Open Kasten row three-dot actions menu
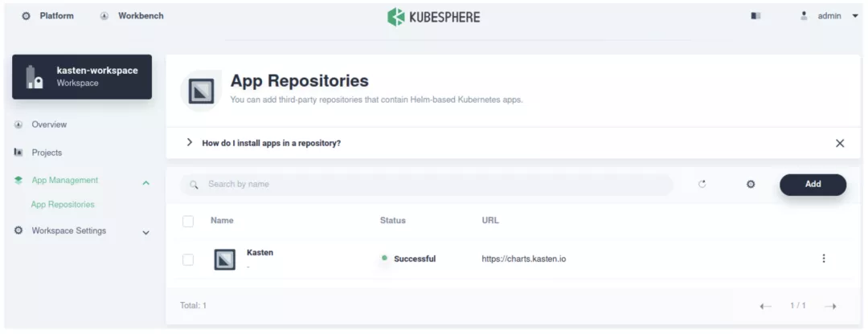This screenshot has height=334, width=868. pyautogui.click(x=823, y=259)
